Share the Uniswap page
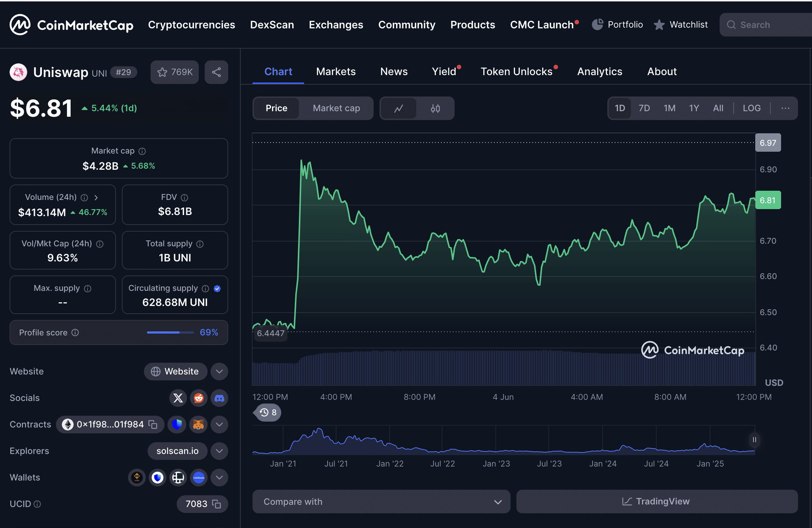The width and height of the screenshot is (812, 528). (216, 72)
